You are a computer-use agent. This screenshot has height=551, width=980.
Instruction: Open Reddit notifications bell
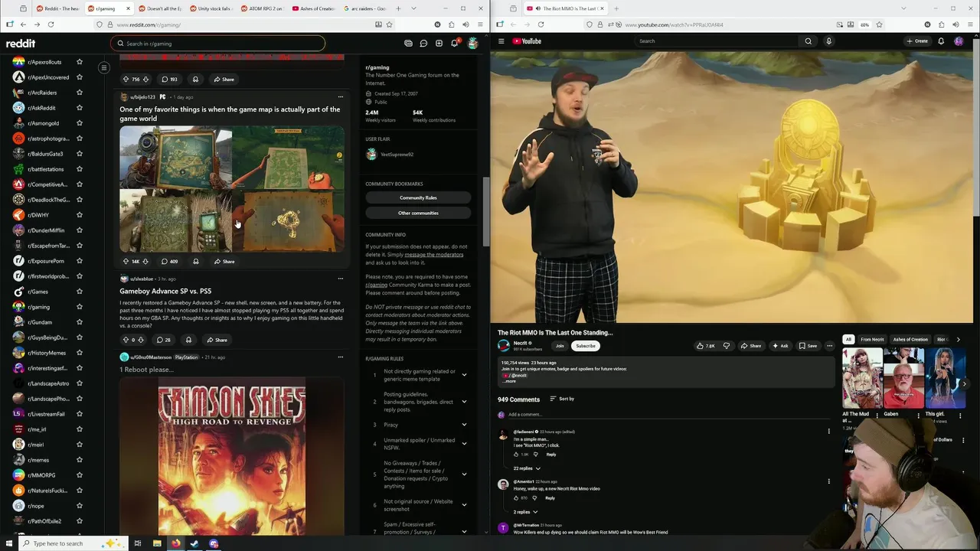[x=454, y=44]
